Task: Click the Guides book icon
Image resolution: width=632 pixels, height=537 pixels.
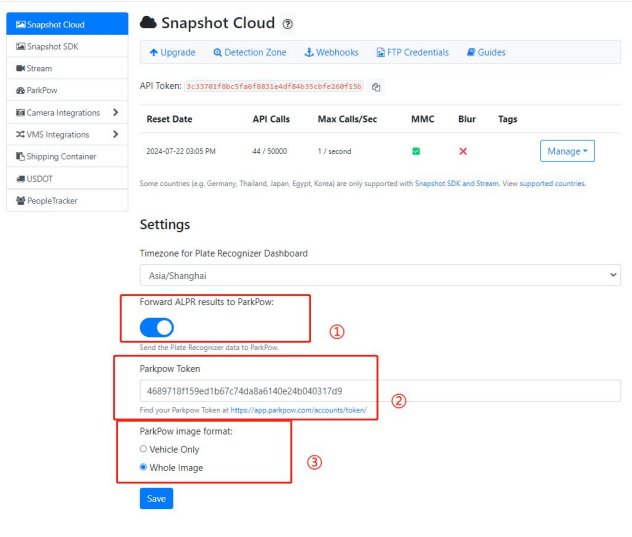Action: (x=471, y=52)
